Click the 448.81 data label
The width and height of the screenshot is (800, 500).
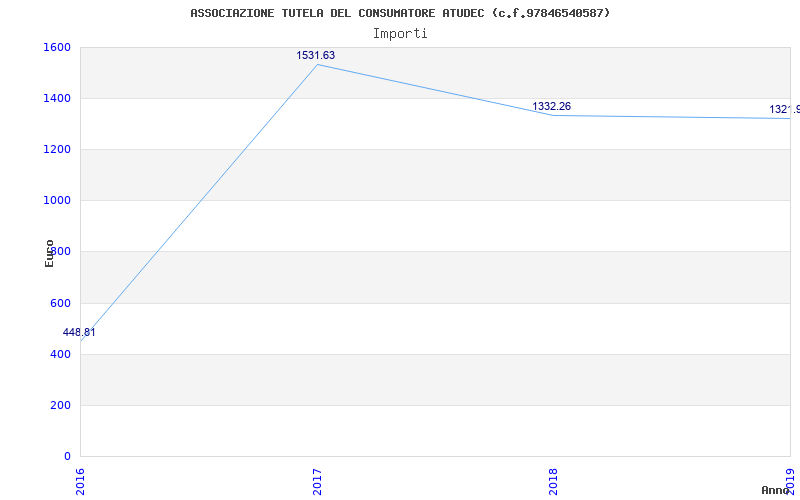[79, 332]
